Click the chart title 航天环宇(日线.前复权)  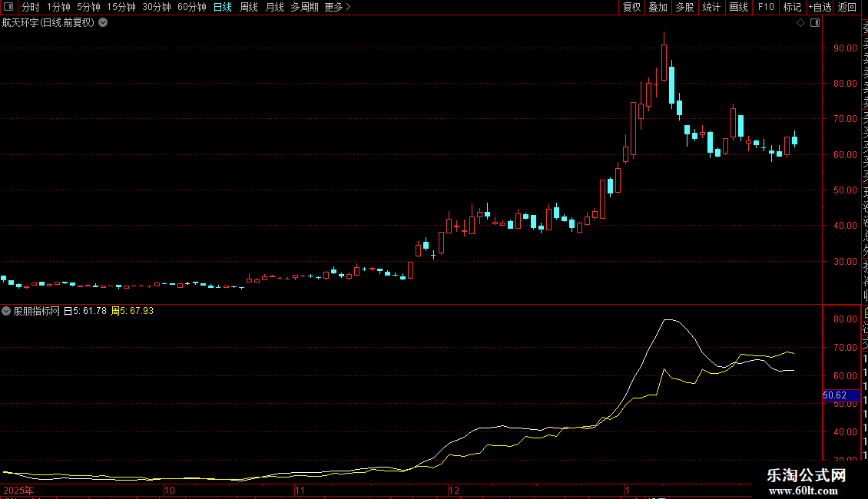tap(48, 23)
